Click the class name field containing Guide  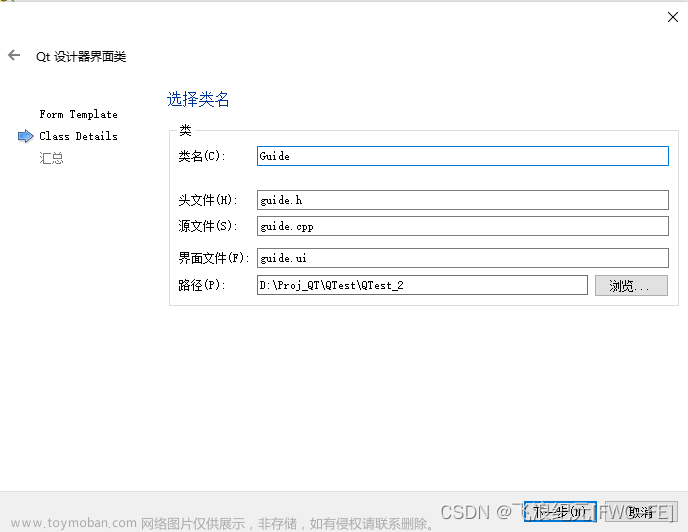[462, 156]
